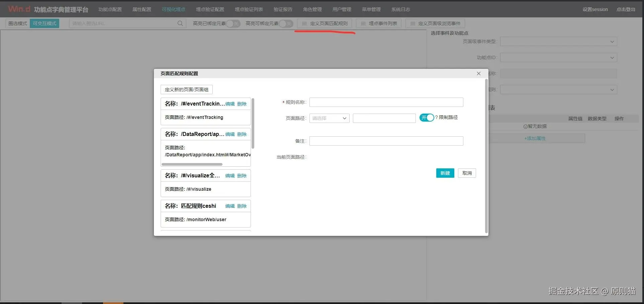This screenshot has width=644, height=304.
Task: Expand the 功能点ID dropdown
Action: (x=559, y=57)
